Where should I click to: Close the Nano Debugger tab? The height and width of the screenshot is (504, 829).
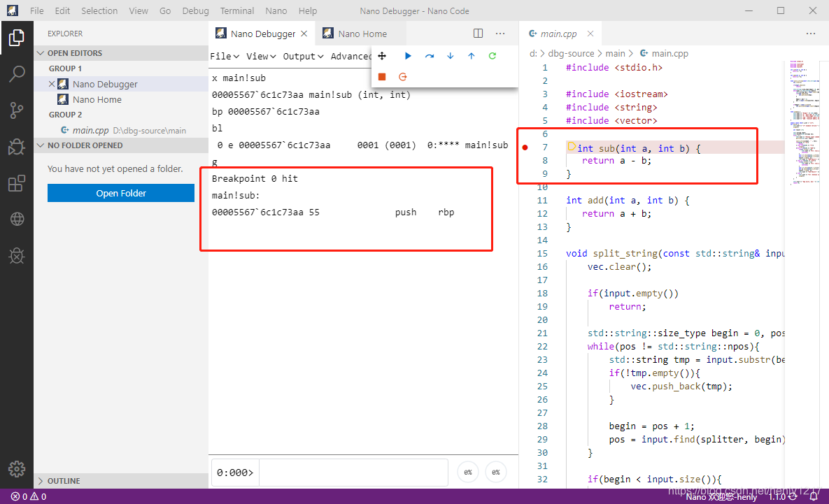tap(304, 34)
